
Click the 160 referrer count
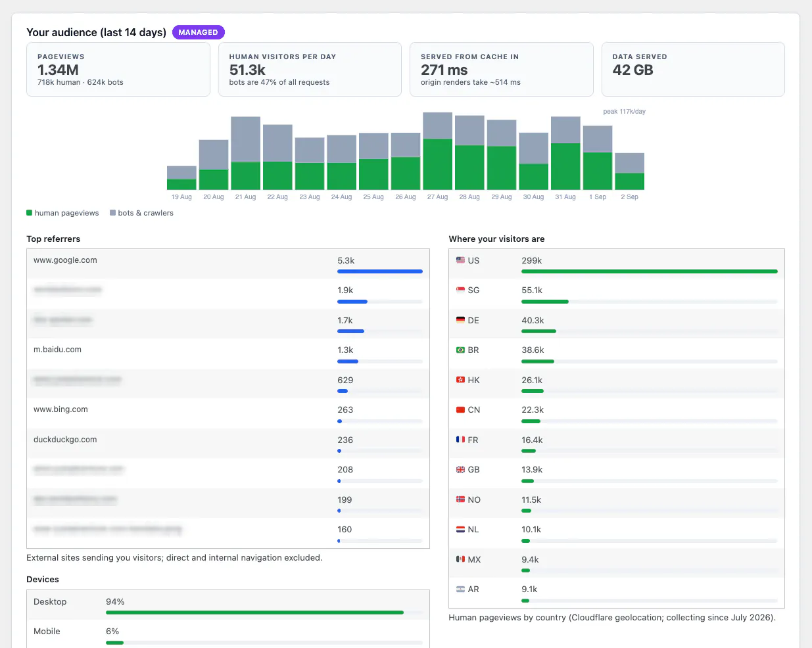click(x=345, y=529)
